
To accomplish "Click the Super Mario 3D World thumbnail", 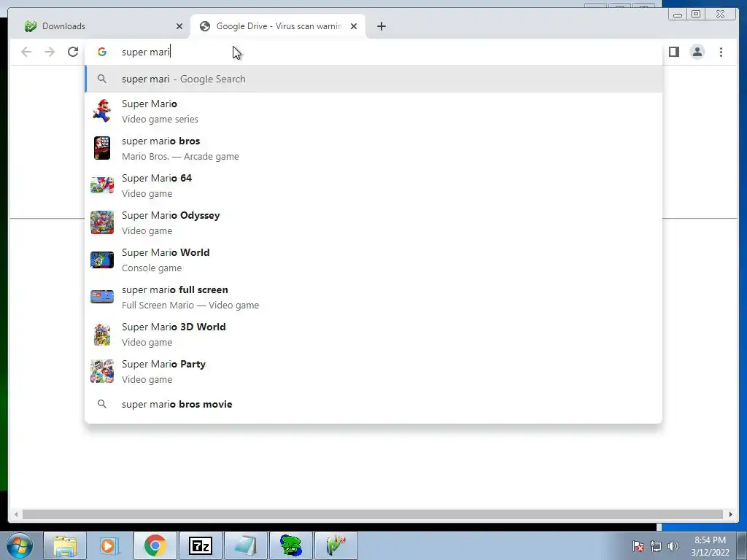I will [102, 334].
